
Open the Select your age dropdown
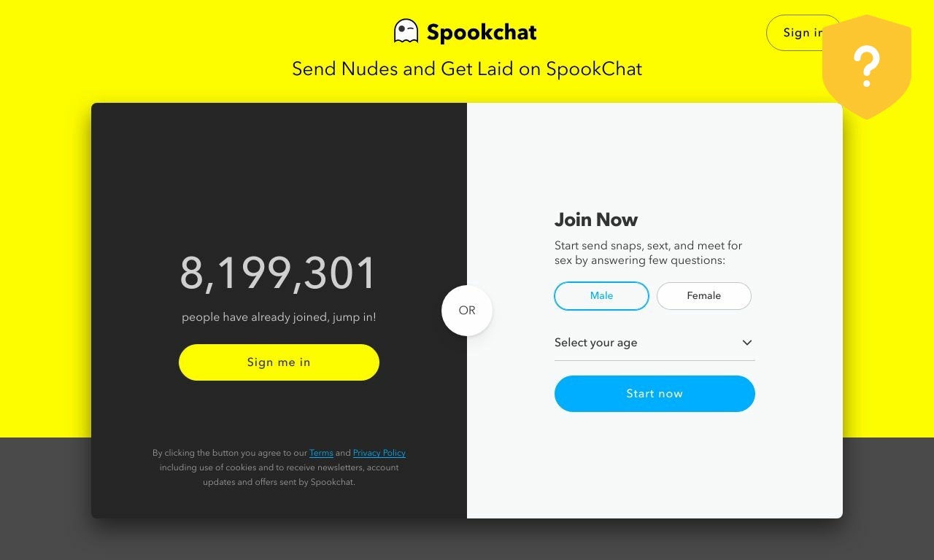[655, 343]
